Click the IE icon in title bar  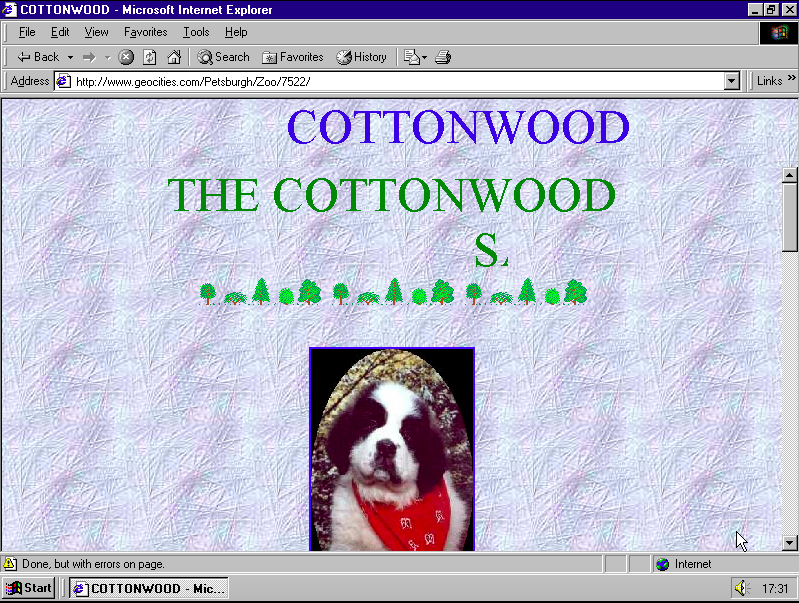pos(10,10)
